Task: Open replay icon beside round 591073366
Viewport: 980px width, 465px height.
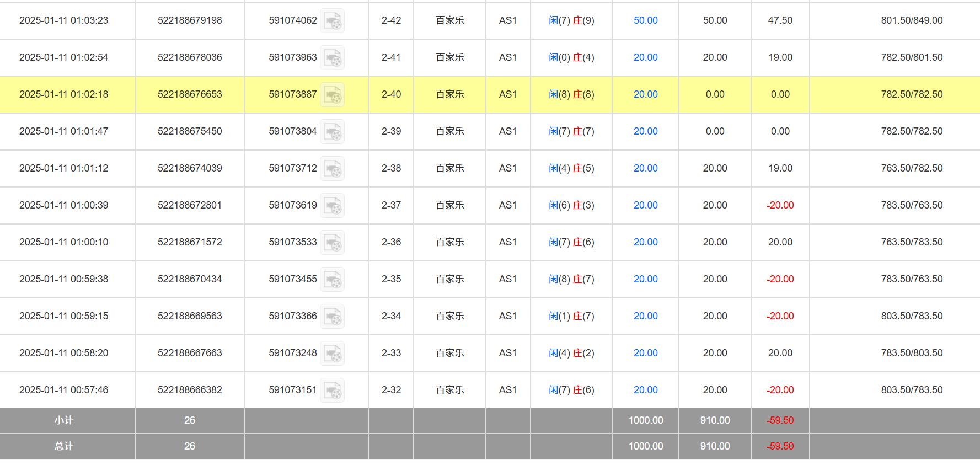Action: pos(333,317)
